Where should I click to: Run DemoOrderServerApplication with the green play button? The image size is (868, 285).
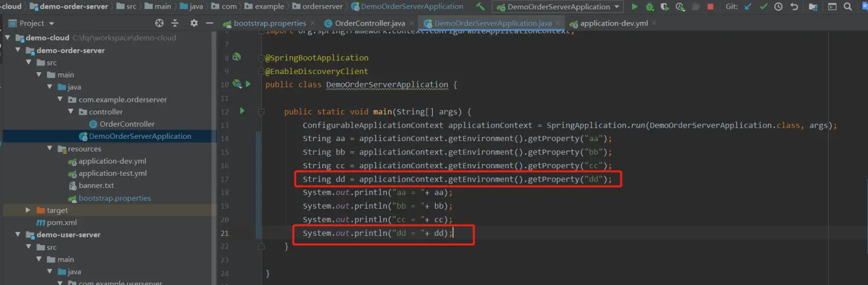tap(635, 7)
